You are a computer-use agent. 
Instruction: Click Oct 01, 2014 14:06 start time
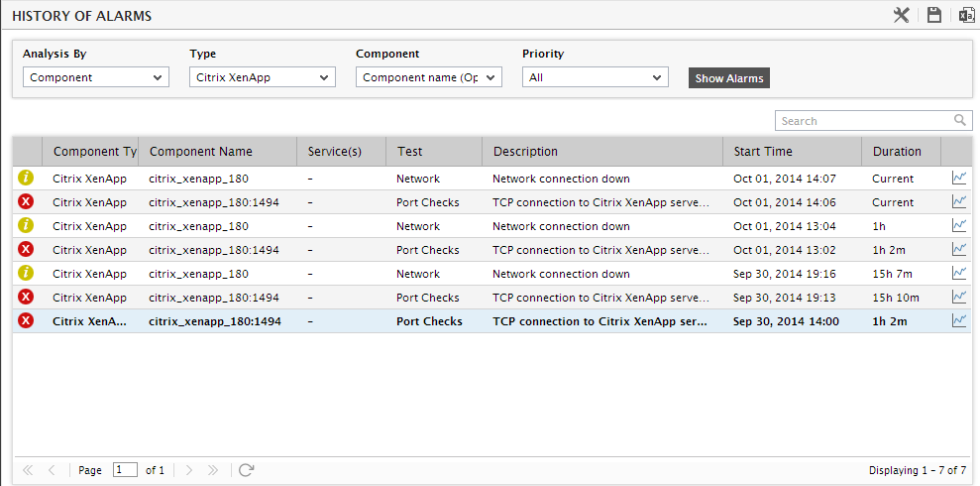tap(785, 202)
